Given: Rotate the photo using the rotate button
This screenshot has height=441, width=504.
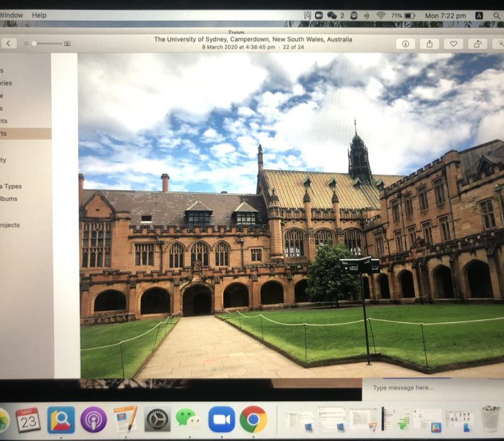Looking at the screenshot, I should coord(478,43).
